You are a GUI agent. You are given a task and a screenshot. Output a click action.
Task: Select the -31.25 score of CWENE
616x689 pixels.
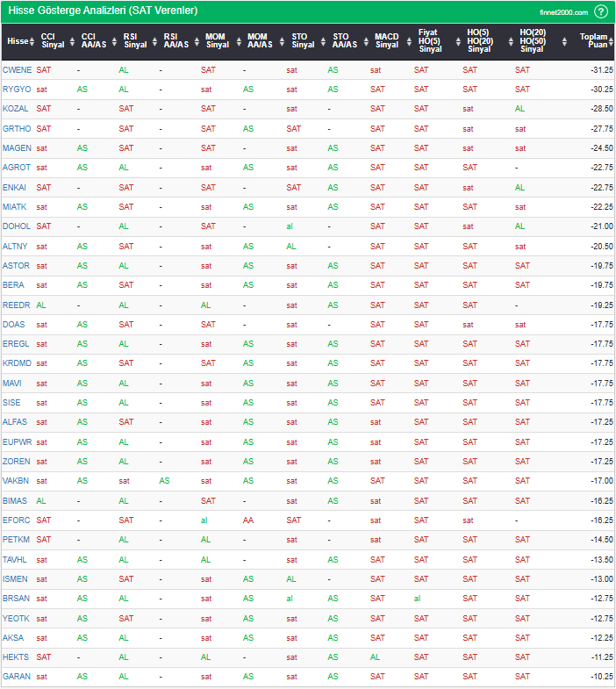601,70
